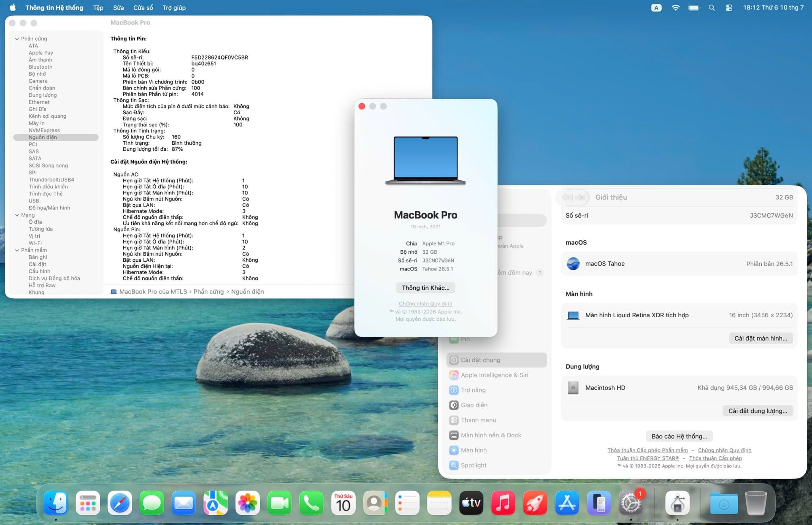The width and height of the screenshot is (812, 525).
Task: Open Music from the Dock
Action: (503, 503)
